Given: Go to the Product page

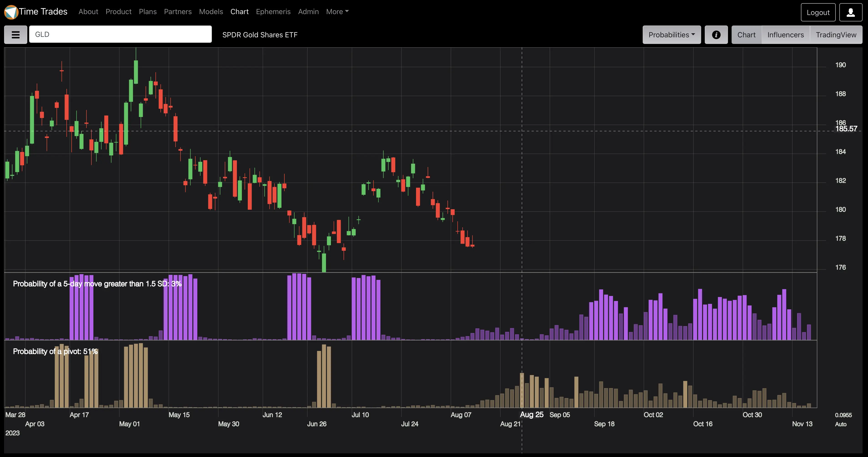Looking at the screenshot, I should click(119, 11).
